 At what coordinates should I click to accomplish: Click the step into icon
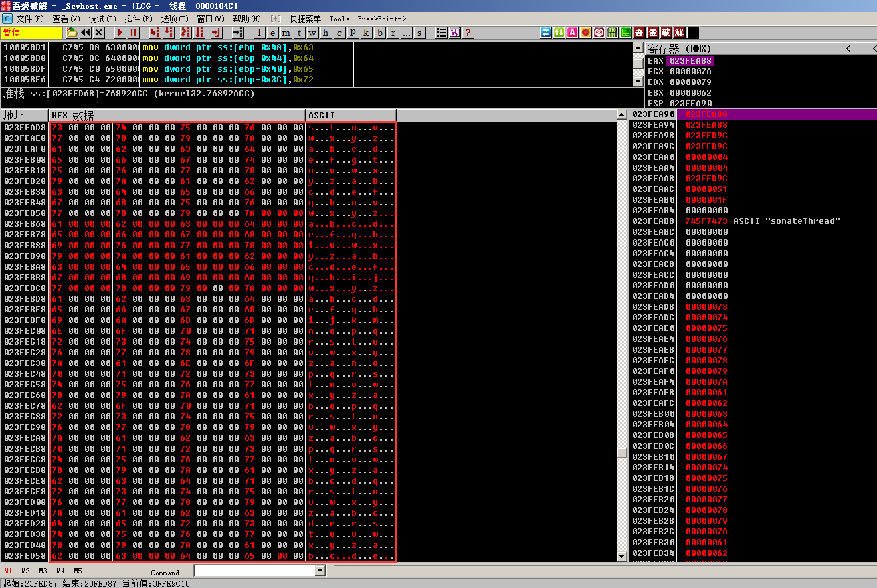pyautogui.click(x=155, y=33)
